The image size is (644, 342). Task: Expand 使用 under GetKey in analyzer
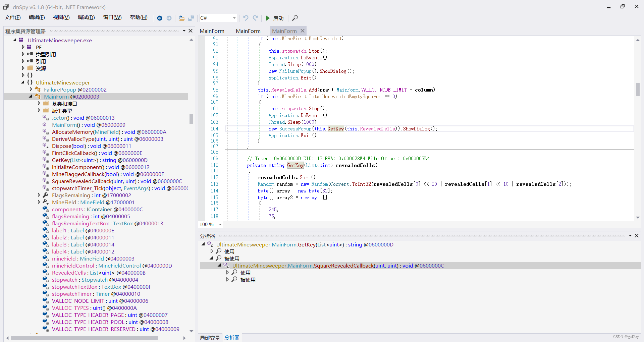[211, 251]
